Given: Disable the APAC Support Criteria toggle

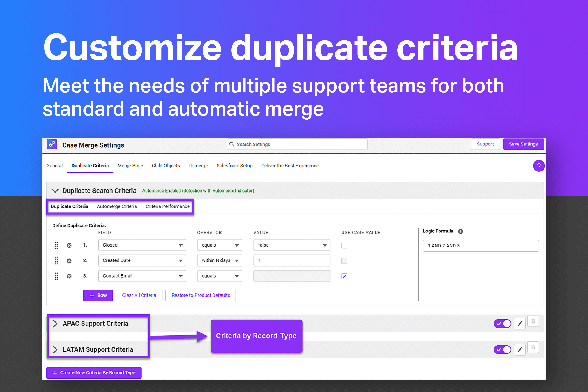Looking at the screenshot, I should click(502, 323).
